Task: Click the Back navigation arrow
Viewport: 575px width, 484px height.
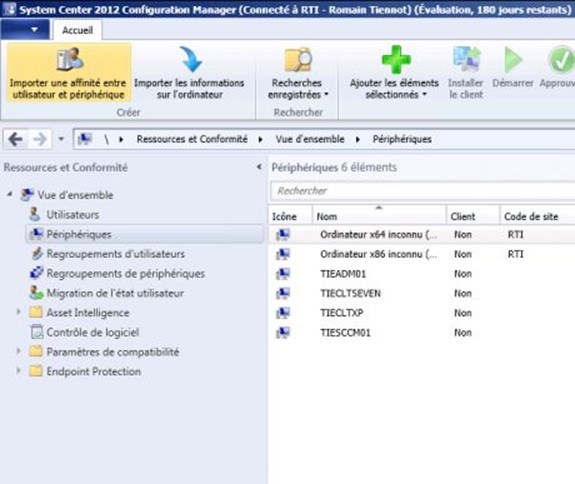Action: tap(15, 139)
